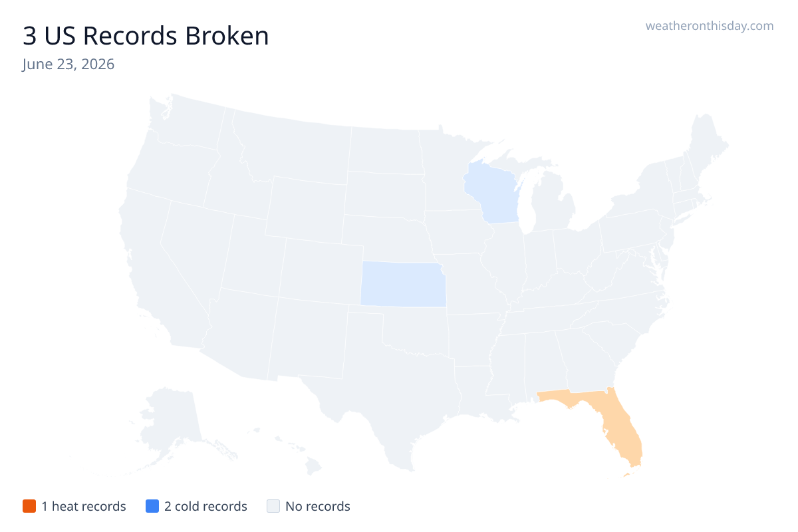Click the gray No records legend swatch
Image resolution: width=798 pixels, height=532 pixels.
pos(273,506)
